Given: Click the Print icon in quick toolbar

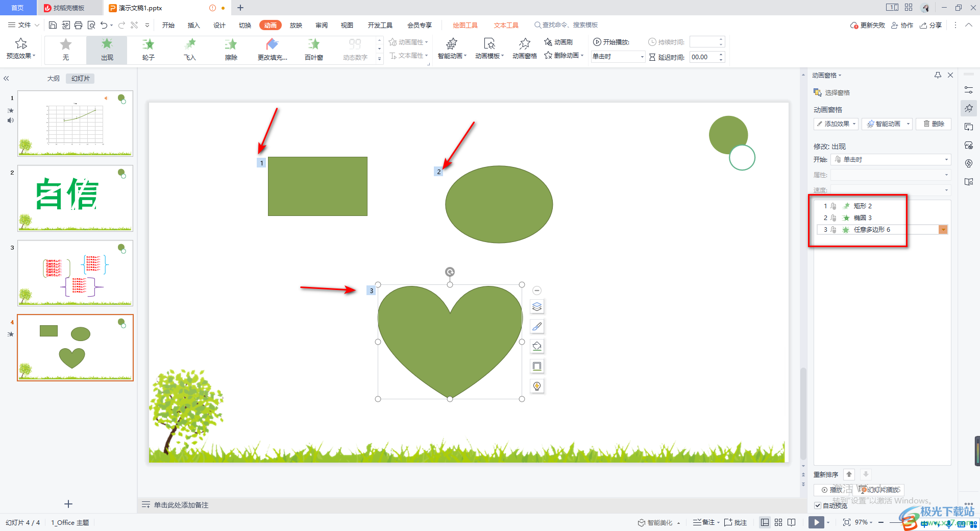Looking at the screenshot, I should [x=78, y=25].
